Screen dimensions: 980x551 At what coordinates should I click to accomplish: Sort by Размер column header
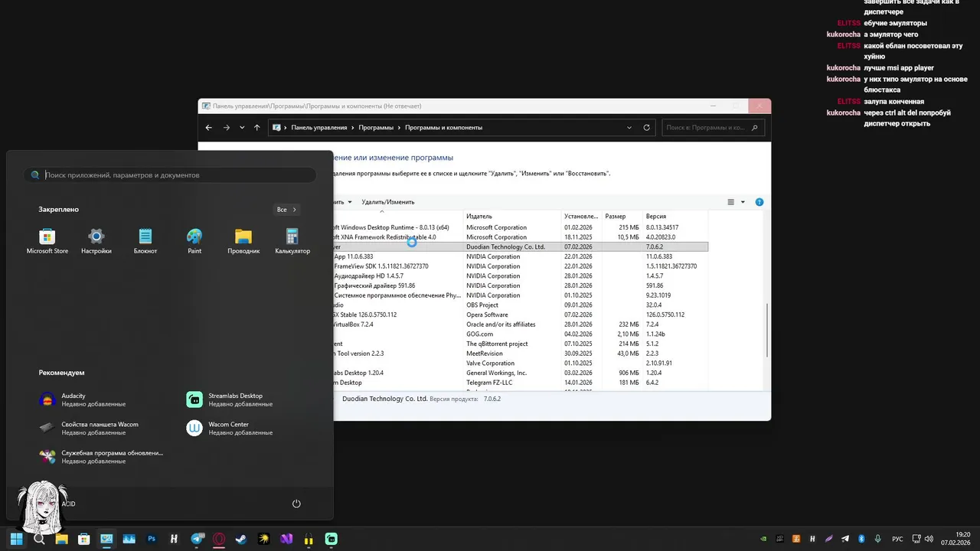622,217
